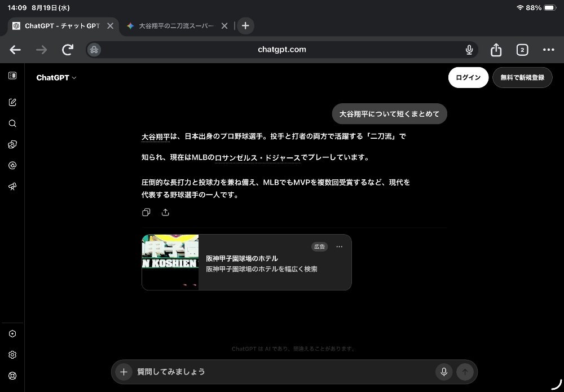The image size is (564, 392).
Task: Open the tab switcher showing 2 tabs
Action: click(522, 50)
